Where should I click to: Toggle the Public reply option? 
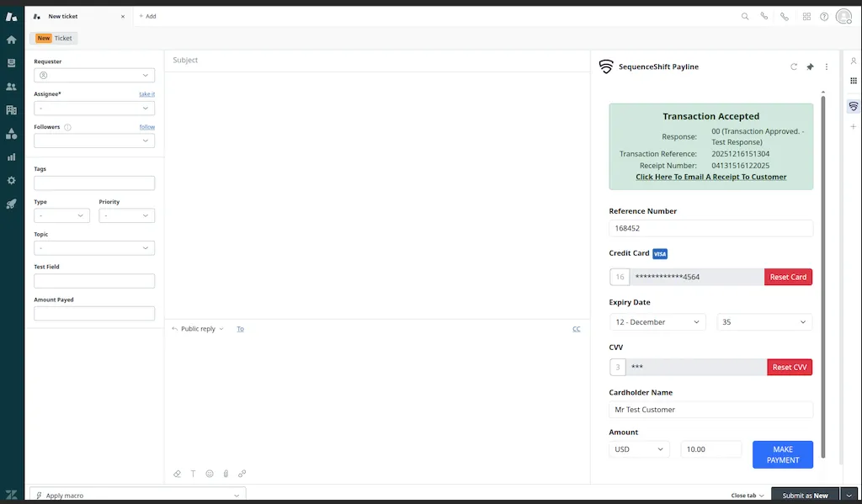click(x=196, y=328)
